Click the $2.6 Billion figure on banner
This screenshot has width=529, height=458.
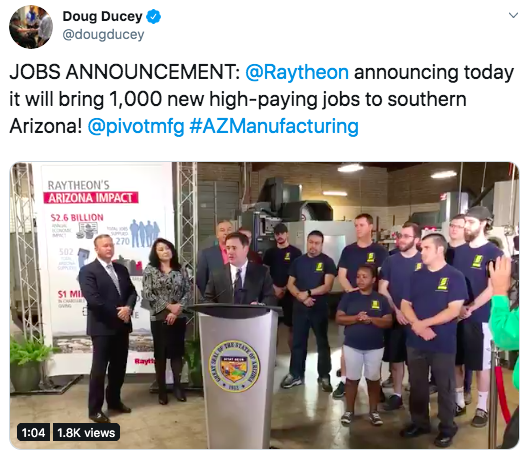(x=77, y=218)
